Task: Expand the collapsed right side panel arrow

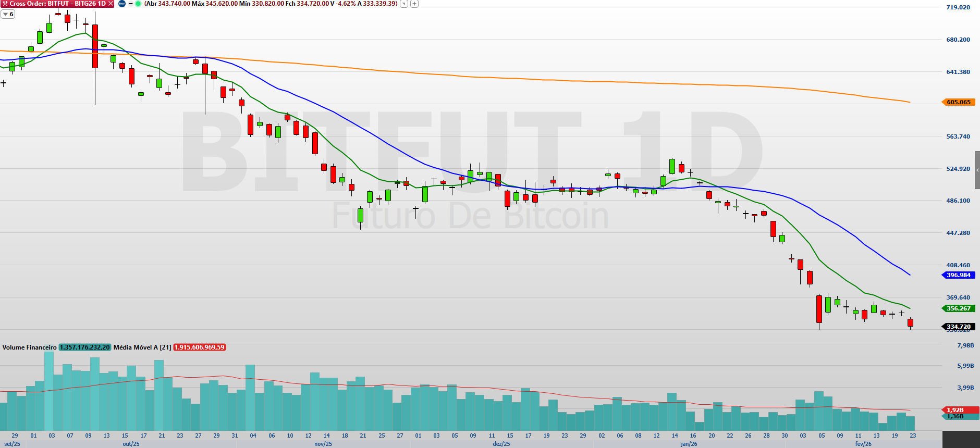Action: click(977, 170)
